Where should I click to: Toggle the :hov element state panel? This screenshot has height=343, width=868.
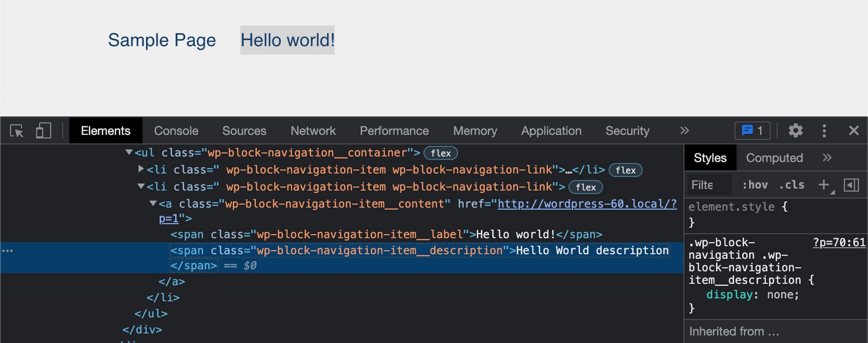(x=755, y=185)
